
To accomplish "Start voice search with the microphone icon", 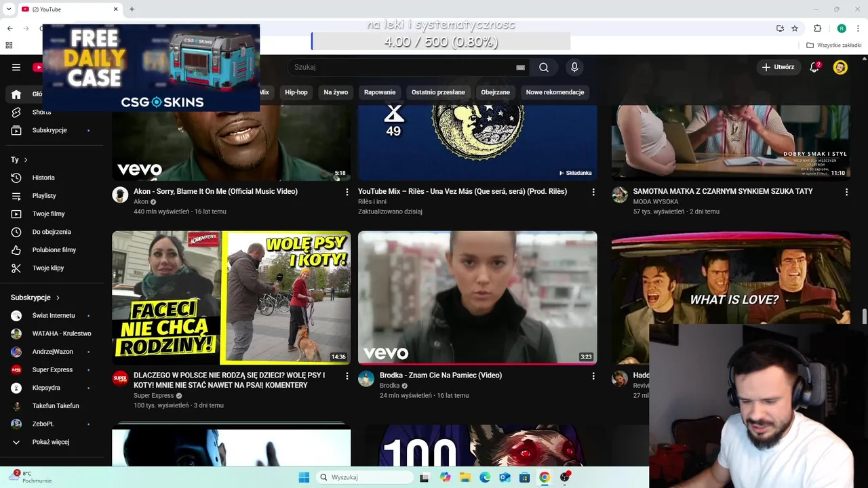I will (574, 67).
